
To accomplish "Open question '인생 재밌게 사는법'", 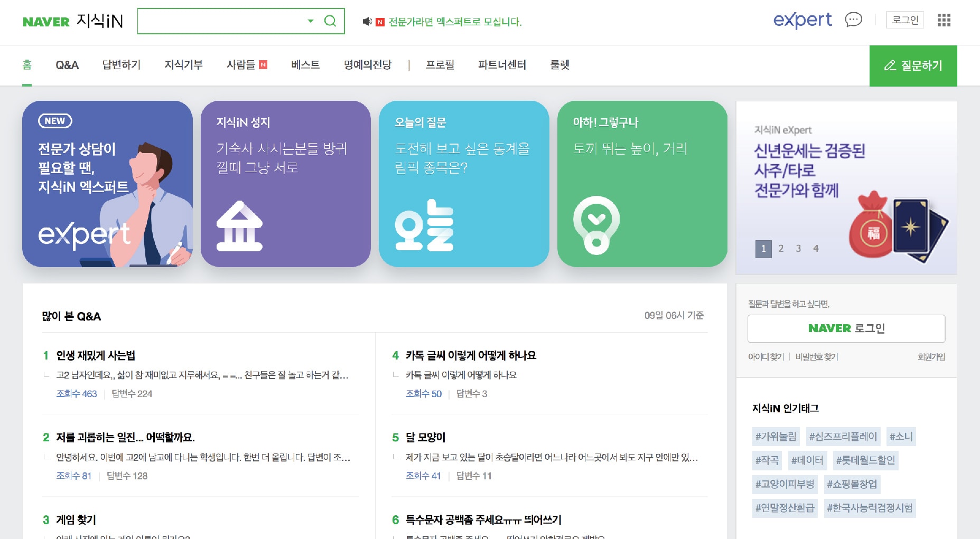I will pyautogui.click(x=96, y=355).
